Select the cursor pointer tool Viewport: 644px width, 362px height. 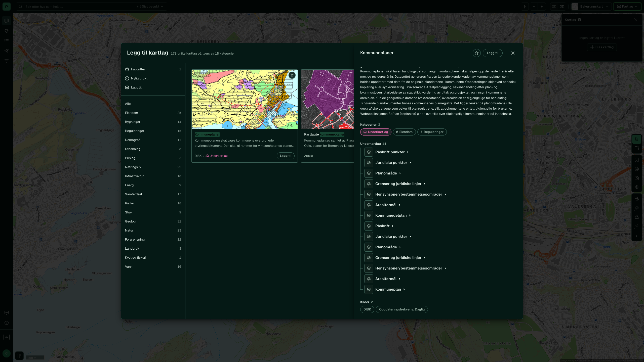[637, 139]
